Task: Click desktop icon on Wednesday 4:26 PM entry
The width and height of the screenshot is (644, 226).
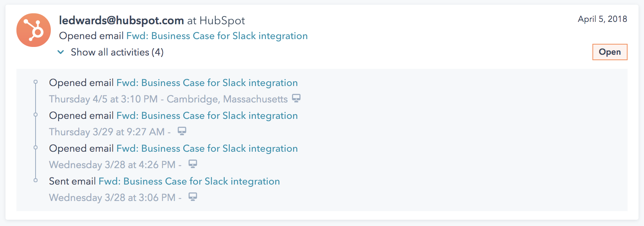Action: point(193,164)
